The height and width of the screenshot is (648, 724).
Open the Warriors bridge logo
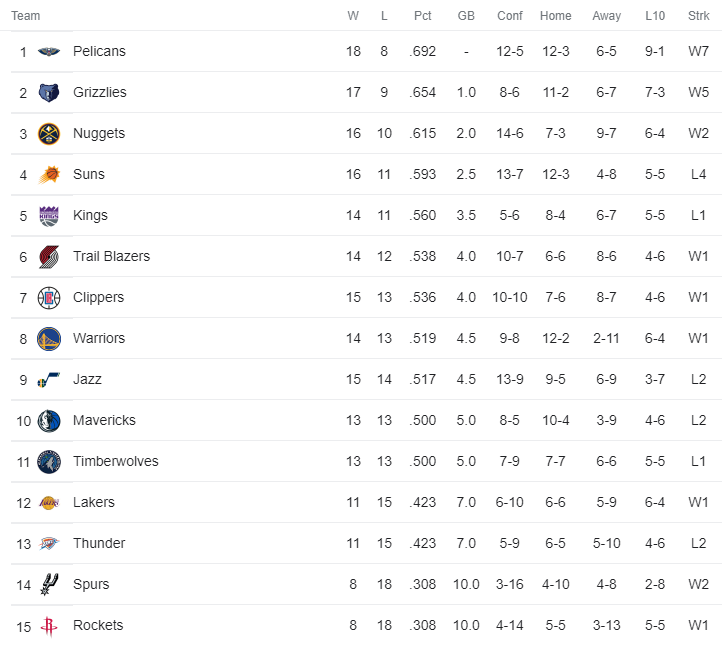(x=49, y=339)
